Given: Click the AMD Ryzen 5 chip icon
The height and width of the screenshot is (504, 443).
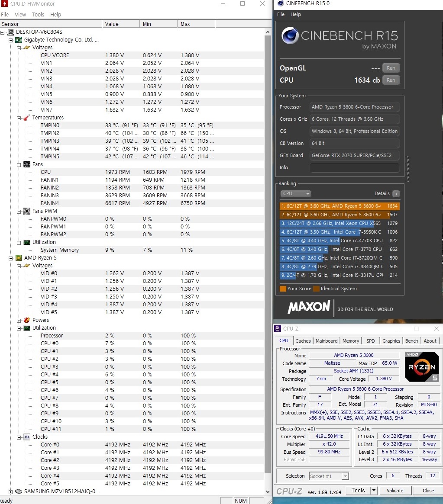Looking at the screenshot, I should (x=19, y=258).
